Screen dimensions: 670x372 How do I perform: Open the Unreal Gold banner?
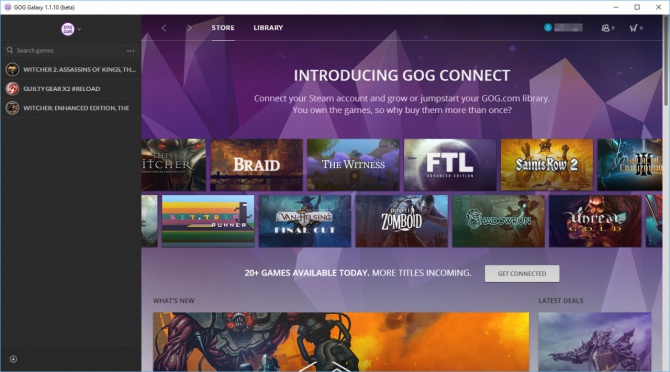(595, 221)
